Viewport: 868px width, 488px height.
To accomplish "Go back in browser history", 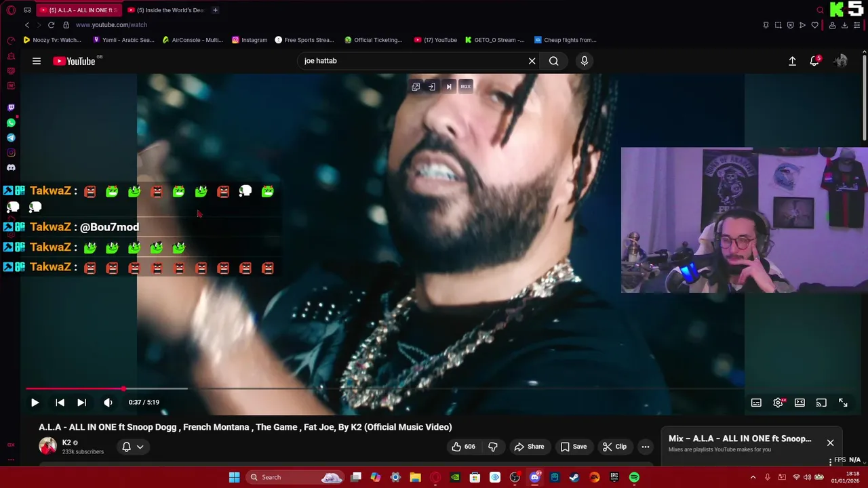I will (27, 25).
